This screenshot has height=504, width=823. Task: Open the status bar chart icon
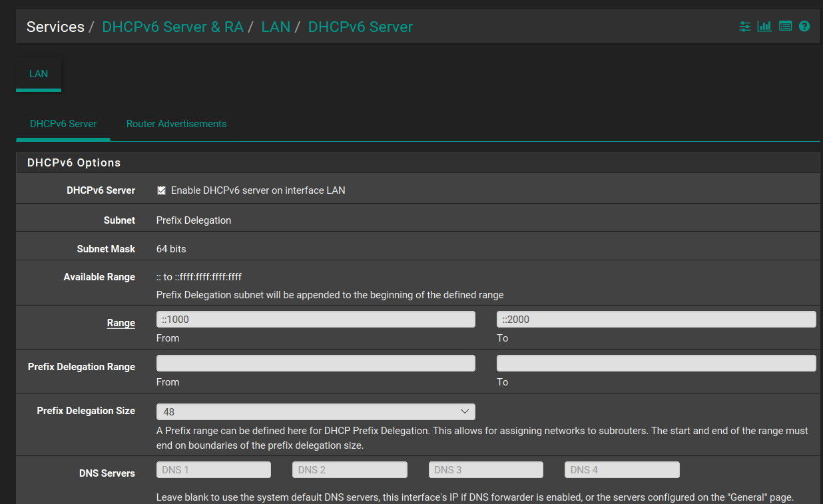764,27
